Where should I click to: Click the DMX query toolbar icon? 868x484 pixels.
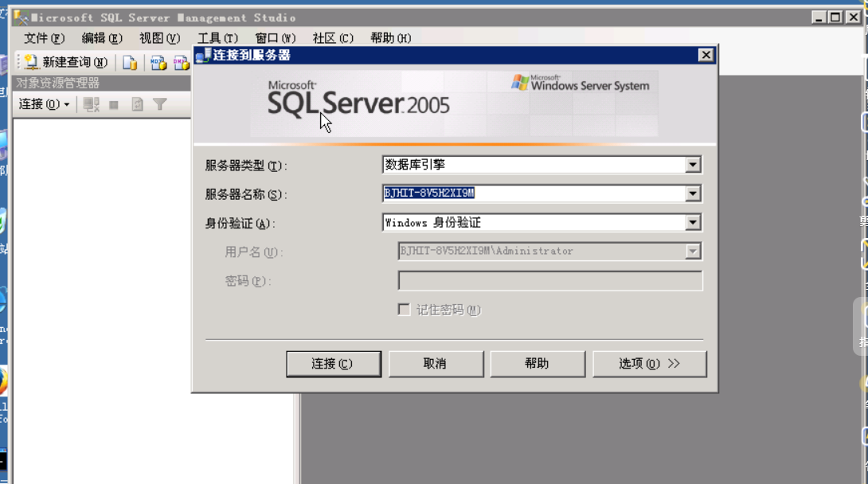click(x=181, y=63)
